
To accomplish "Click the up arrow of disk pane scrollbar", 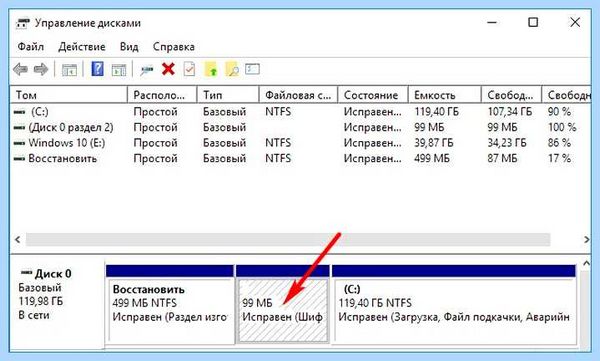I will tap(586, 264).
